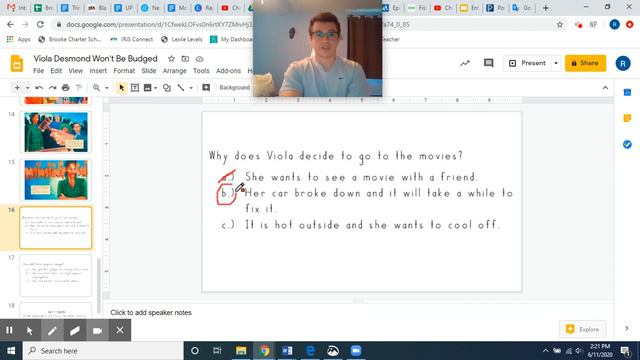Open the Lexile Levels bookmark

click(182, 39)
